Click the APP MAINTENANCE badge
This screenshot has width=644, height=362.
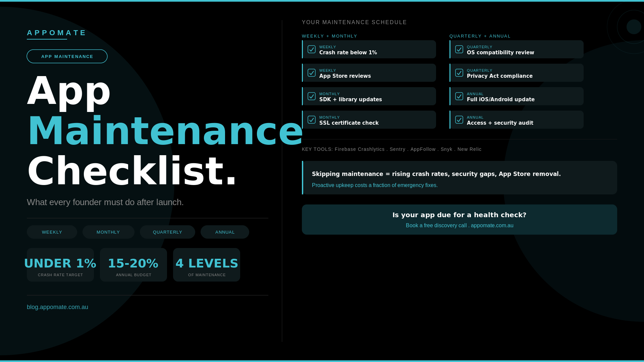(x=67, y=56)
